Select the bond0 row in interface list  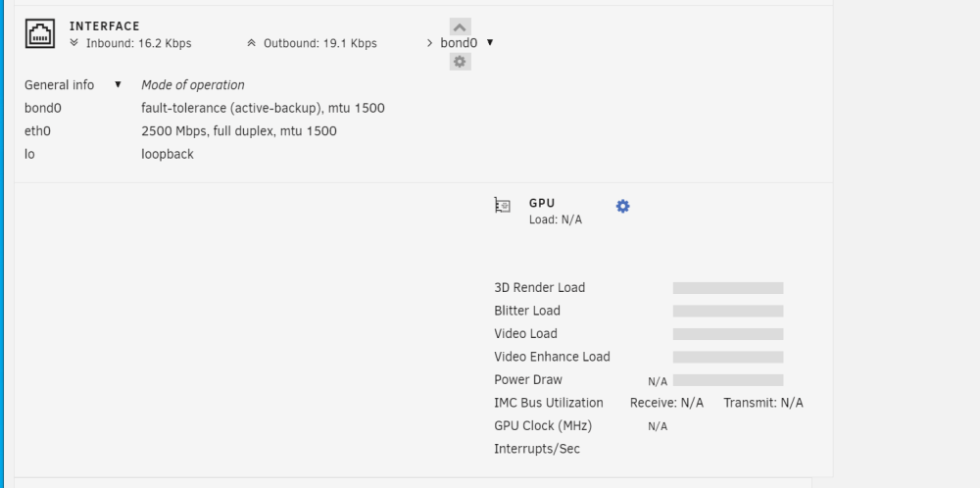[x=205, y=108]
